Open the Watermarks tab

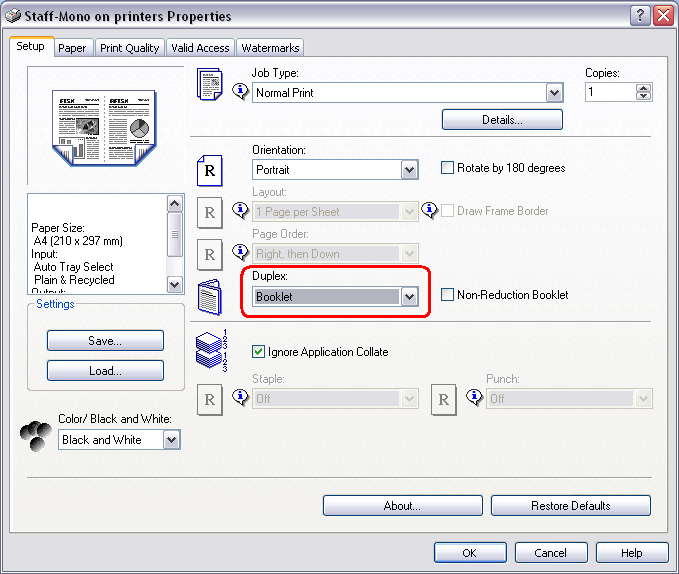tap(269, 48)
